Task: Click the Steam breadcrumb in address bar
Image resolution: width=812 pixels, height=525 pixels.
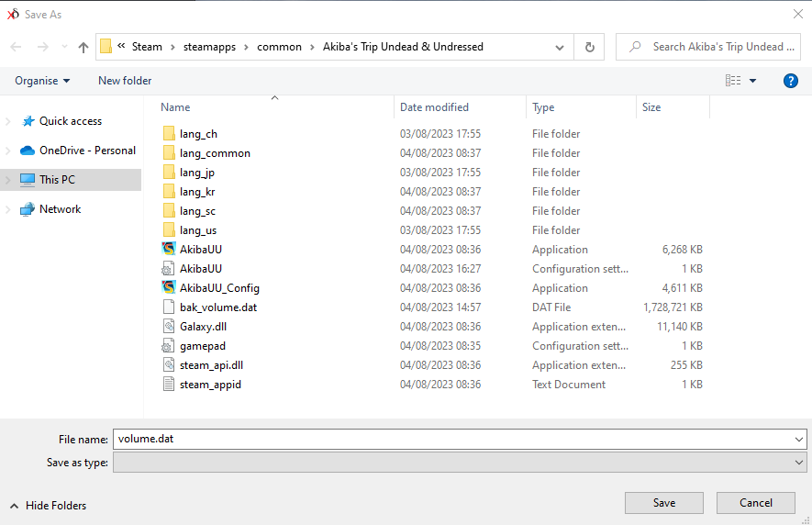Action: (x=147, y=47)
